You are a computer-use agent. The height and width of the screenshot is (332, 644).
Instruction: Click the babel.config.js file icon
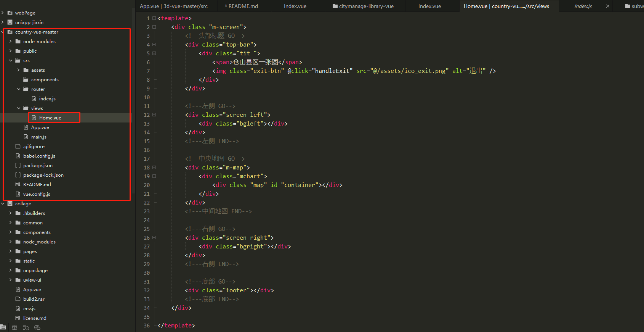point(18,156)
